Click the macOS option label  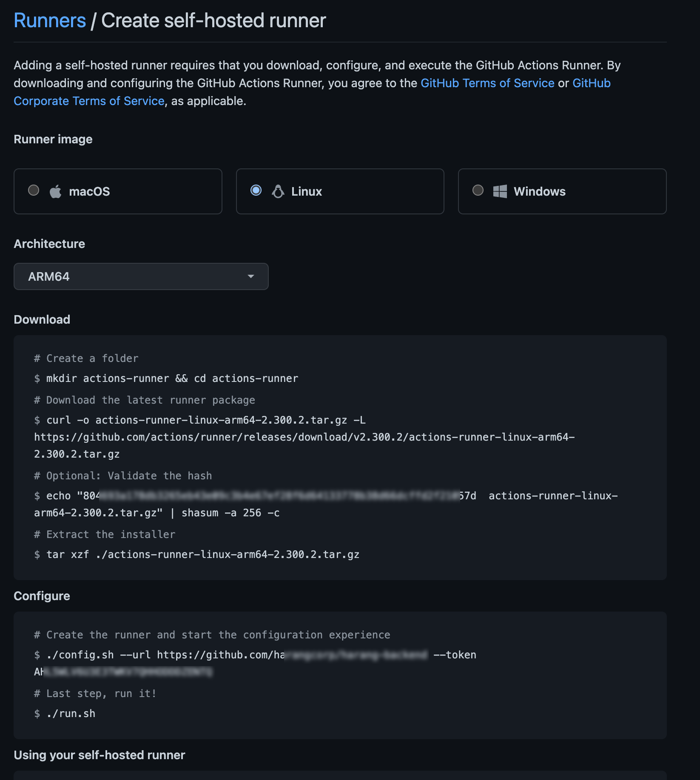[x=89, y=191]
